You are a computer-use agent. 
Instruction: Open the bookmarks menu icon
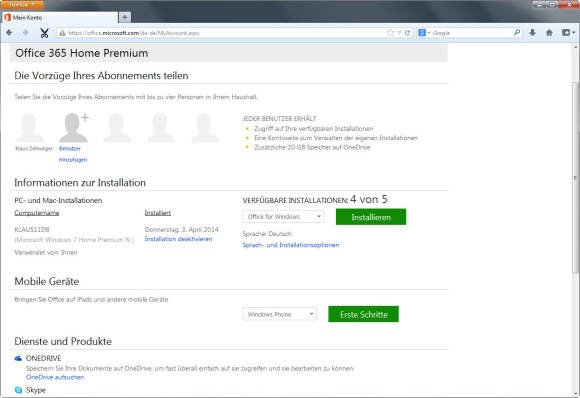[568, 33]
